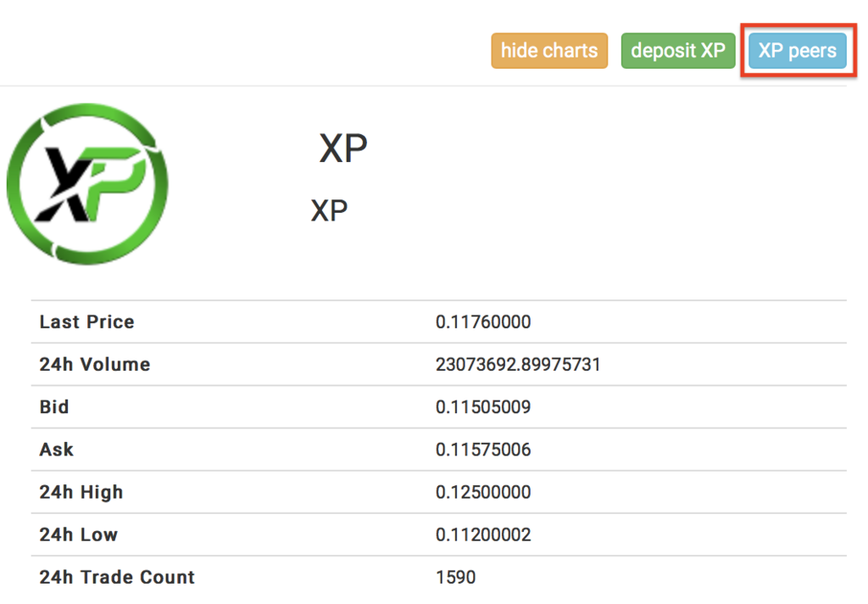Click the 24h Volume label

pyautogui.click(x=95, y=365)
